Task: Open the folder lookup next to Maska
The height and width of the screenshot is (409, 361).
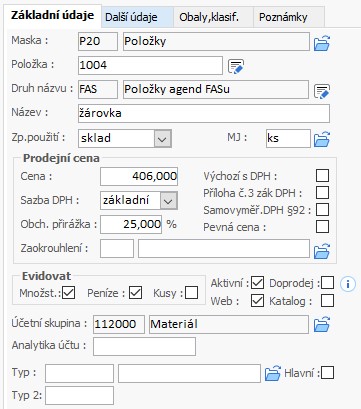Action: tap(322, 43)
